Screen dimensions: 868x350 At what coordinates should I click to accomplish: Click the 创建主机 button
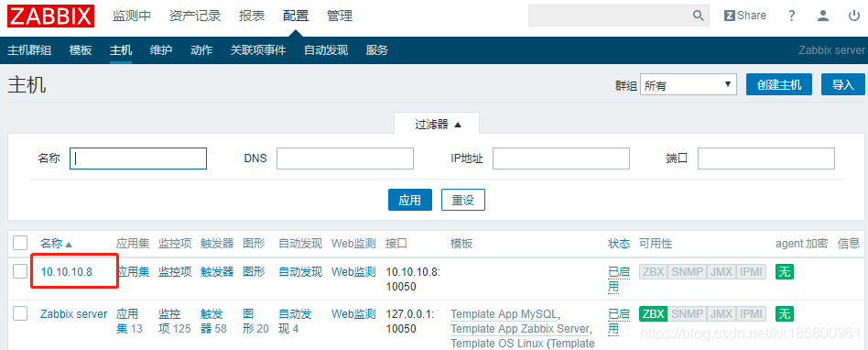point(779,84)
